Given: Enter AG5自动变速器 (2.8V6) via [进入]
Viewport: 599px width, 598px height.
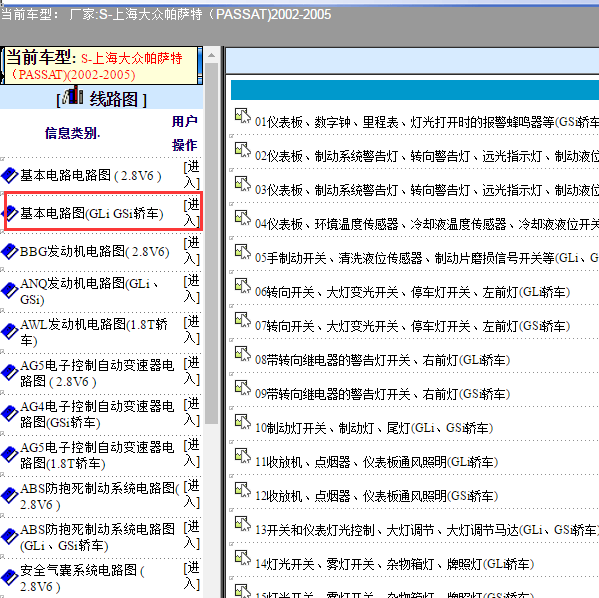Looking at the screenshot, I should tap(192, 371).
